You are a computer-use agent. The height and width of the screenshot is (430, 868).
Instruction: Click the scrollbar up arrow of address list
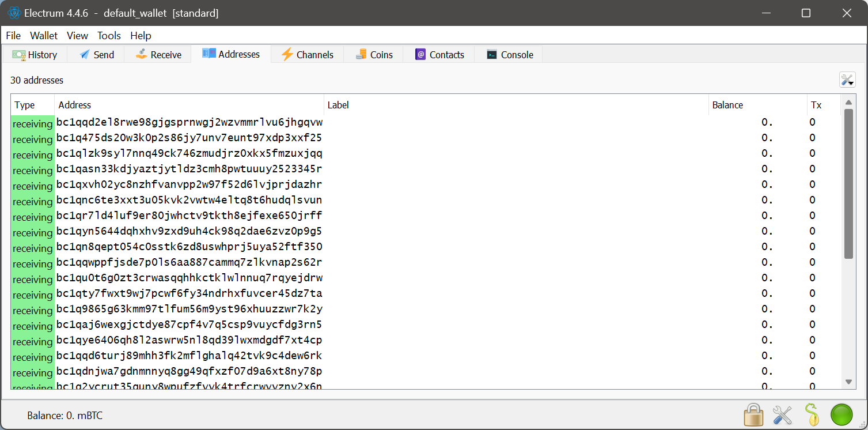click(848, 103)
